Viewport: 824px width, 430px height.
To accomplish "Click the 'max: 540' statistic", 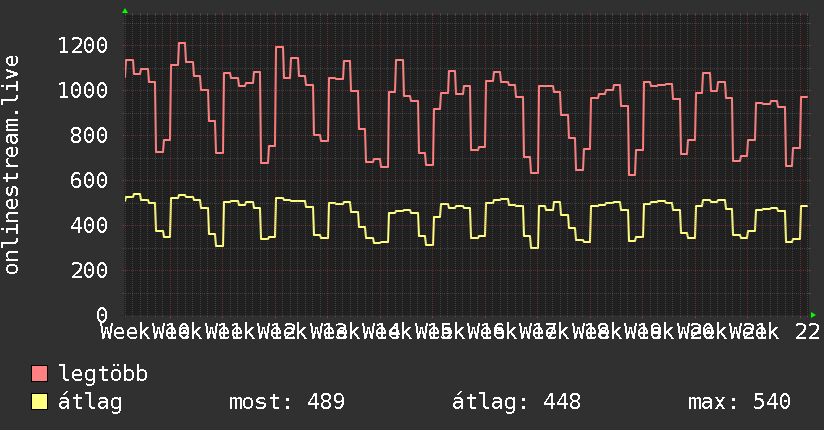I will tap(739, 402).
